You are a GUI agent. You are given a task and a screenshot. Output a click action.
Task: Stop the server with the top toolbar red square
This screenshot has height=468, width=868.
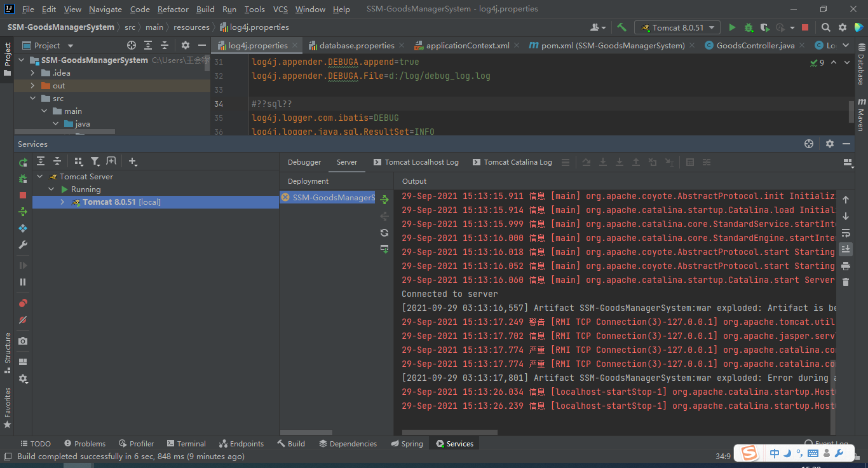(805, 27)
